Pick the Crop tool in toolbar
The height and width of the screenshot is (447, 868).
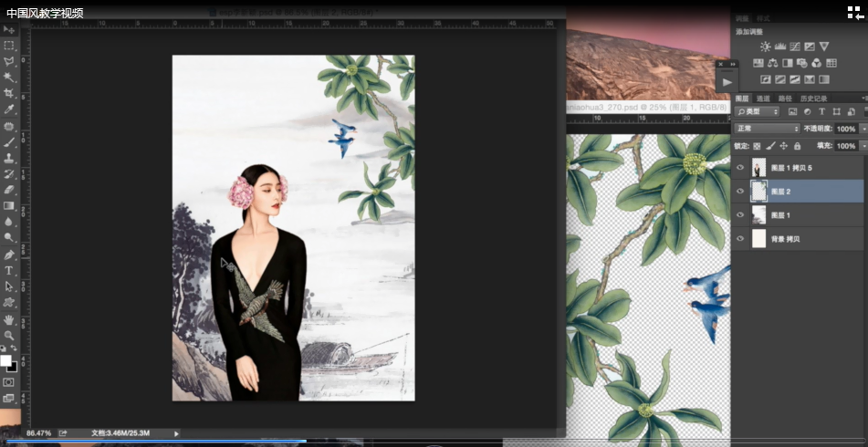[9, 94]
